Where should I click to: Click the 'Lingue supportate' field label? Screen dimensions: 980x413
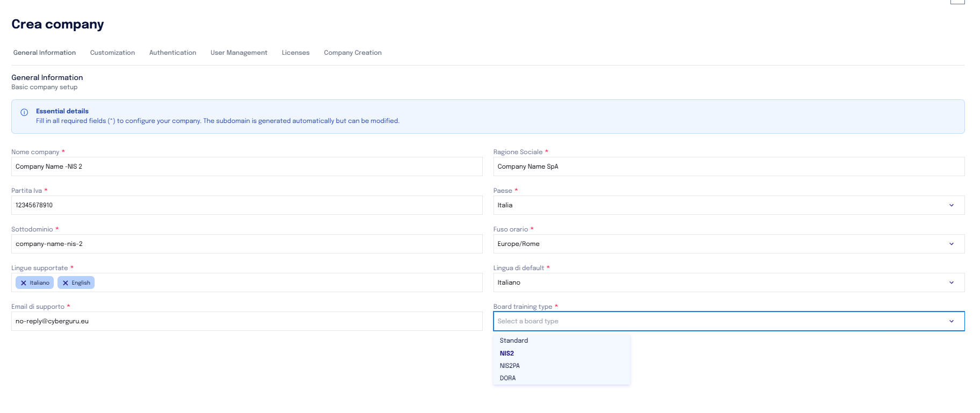40,268
